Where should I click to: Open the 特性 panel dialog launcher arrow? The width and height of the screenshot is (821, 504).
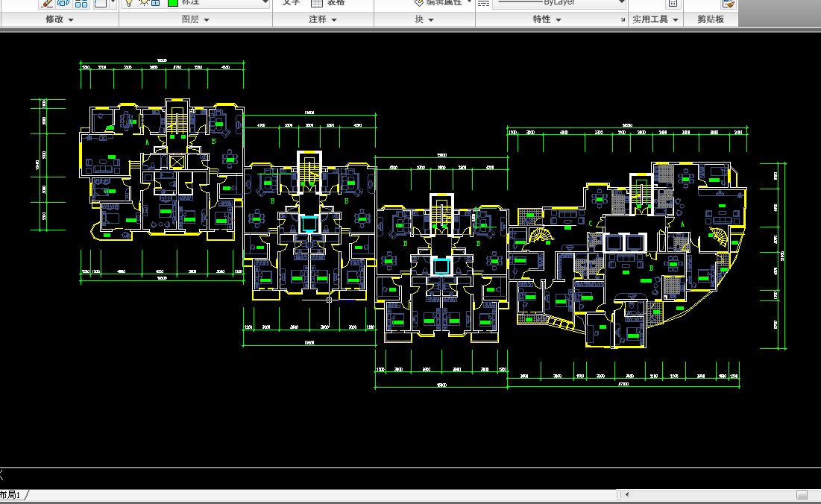click(622, 20)
